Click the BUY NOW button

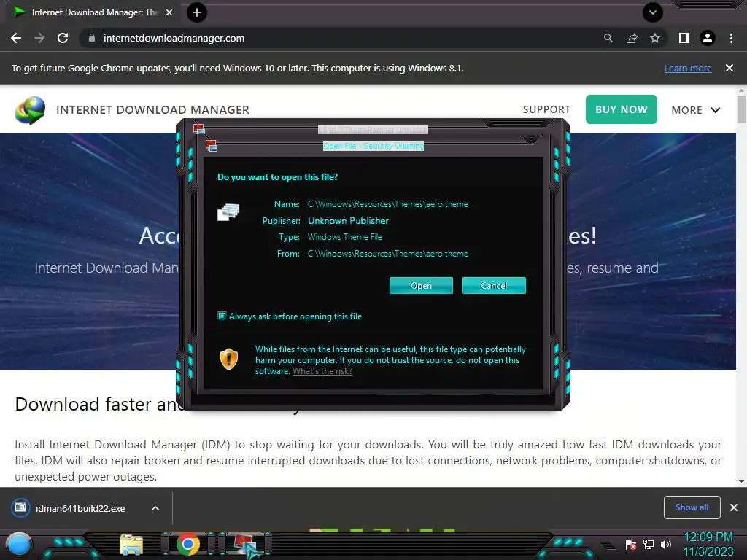click(x=622, y=109)
